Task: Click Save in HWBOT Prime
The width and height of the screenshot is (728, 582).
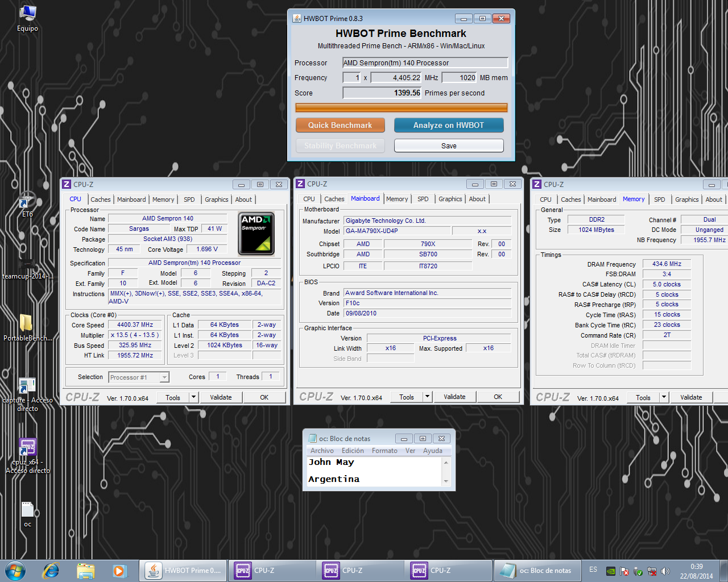Action: 449,145
